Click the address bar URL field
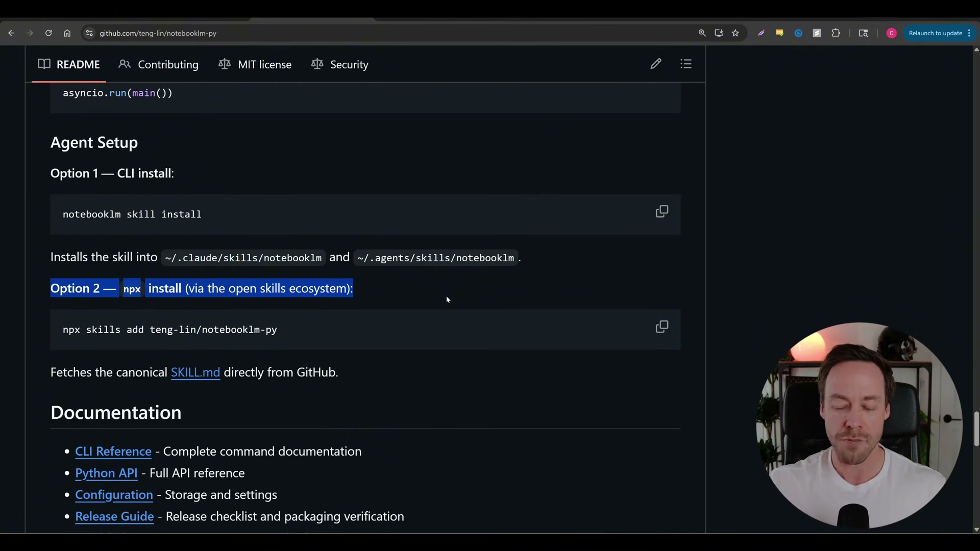The width and height of the screenshot is (980, 551). tap(388, 33)
